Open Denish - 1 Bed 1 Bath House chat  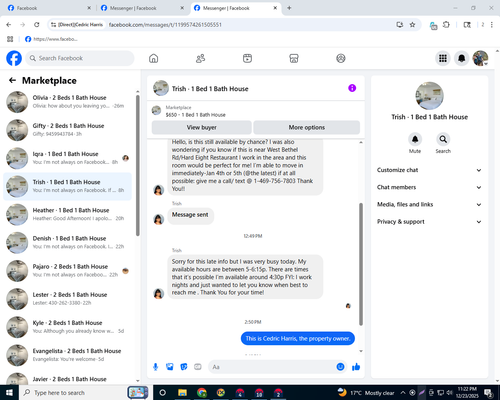[x=67, y=243]
